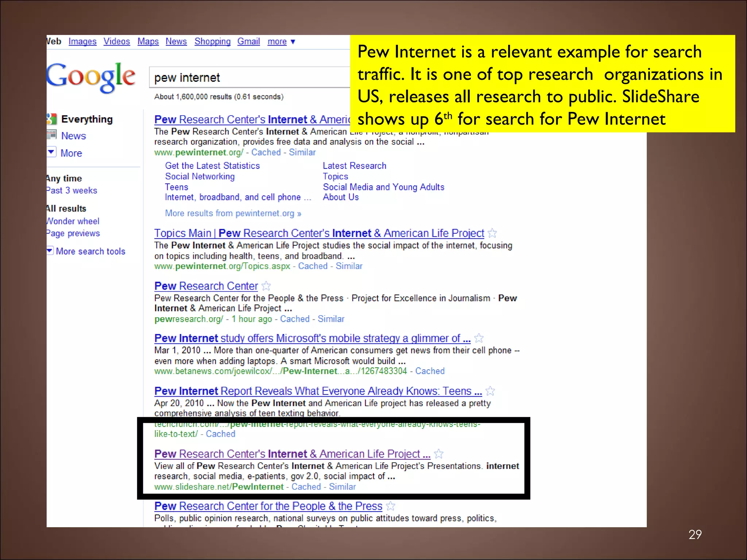The height and width of the screenshot is (560, 747).
Task: Star the SlideShare American Life Project result
Action: pos(439,454)
